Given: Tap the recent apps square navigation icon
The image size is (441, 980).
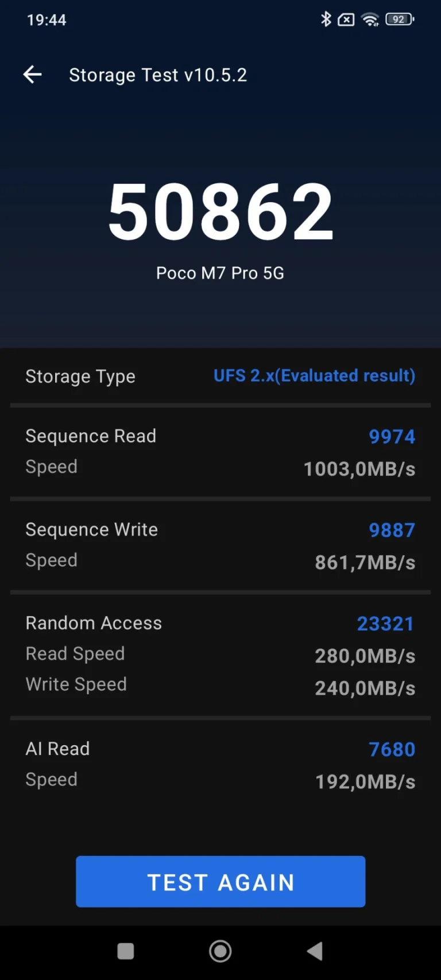Looking at the screenshot, I should (125, 951).
